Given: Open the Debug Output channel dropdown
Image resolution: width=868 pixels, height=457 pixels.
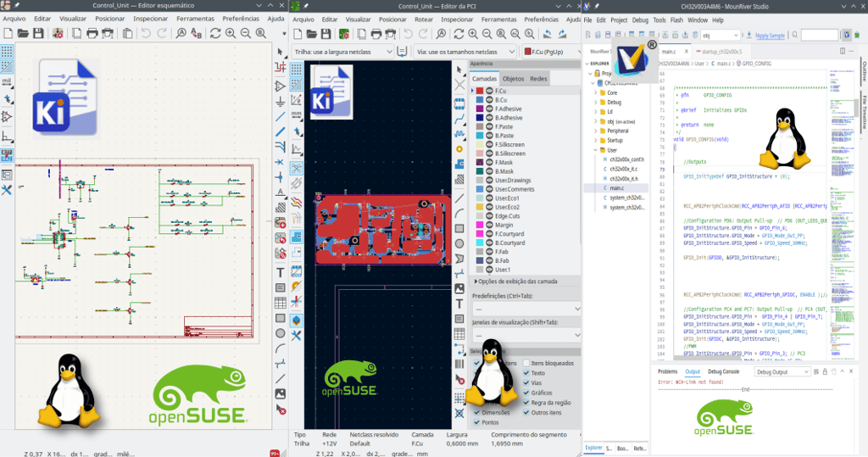Looking at the screenshot, I should 782,372.
